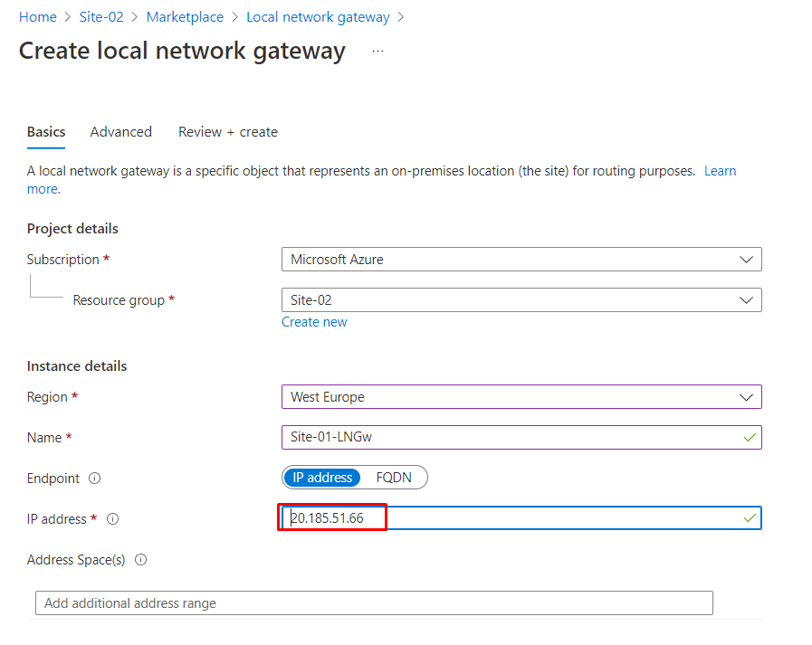The width and height of the screenshot is (812, 645).
Task: Click the Add additional address range field
Action: pyautogui.click(x=373, y=602)
